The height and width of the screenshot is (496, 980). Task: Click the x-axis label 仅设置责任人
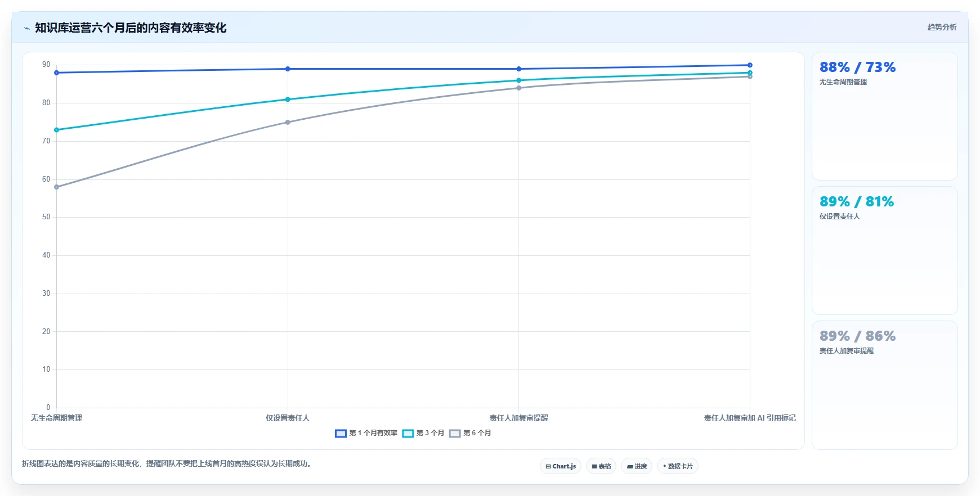[x=288, y=418]
